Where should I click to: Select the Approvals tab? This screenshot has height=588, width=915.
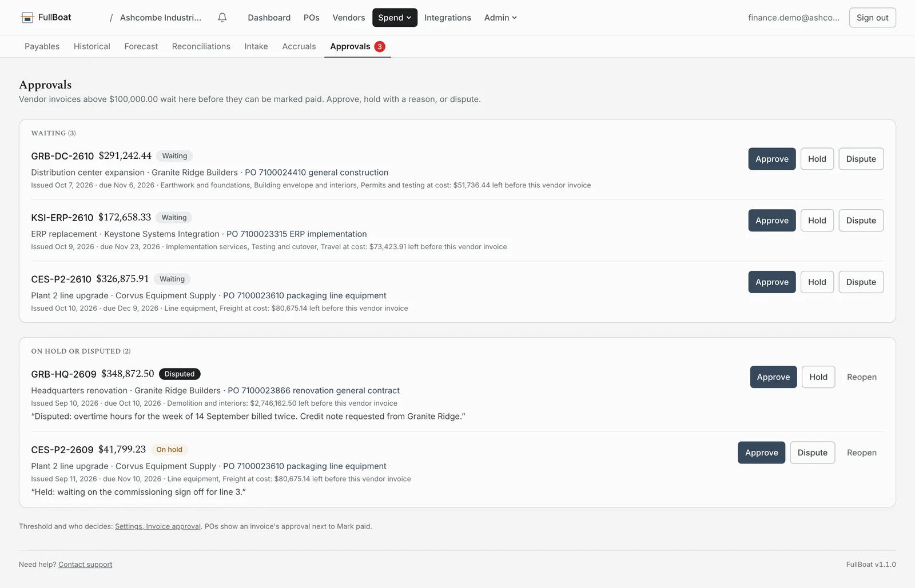357,46
